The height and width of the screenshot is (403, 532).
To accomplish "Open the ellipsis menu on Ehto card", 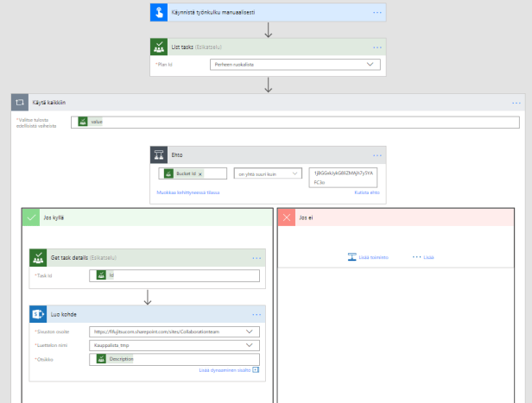I will coord(377,154).
